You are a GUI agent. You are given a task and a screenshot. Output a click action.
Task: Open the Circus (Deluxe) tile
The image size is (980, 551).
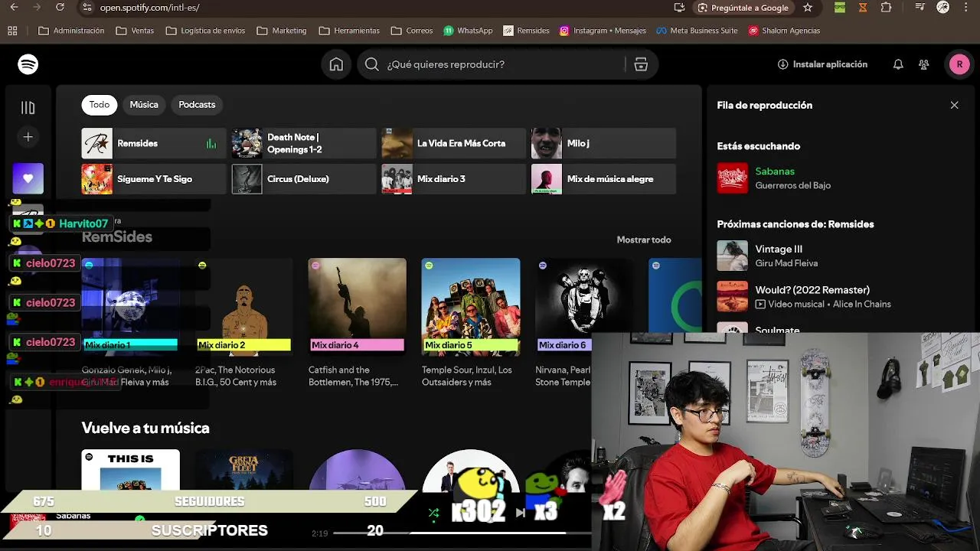point(304,179)
